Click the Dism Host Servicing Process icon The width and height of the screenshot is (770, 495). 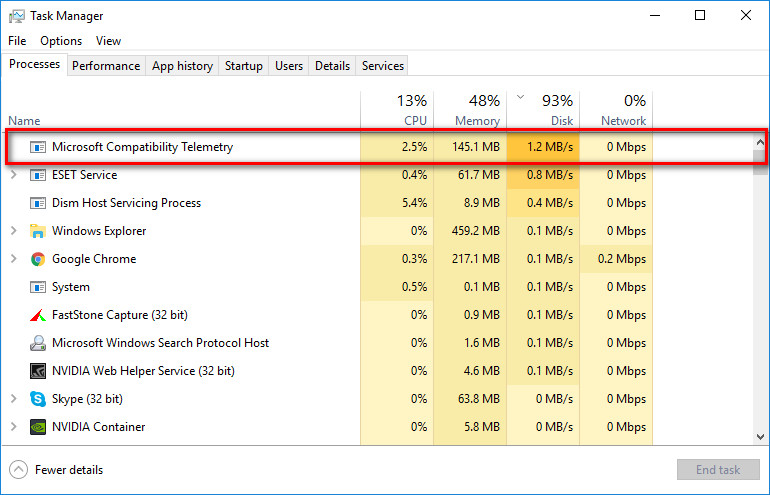pos(38,203)
